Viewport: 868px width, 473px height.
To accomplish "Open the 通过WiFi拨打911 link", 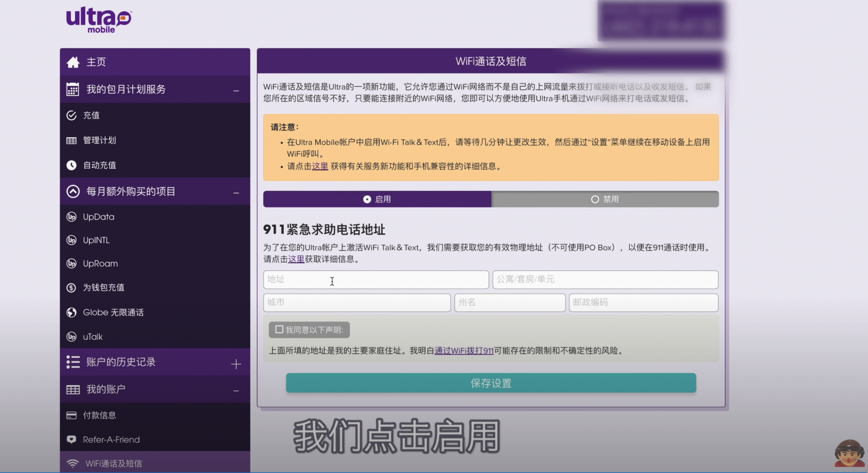I will click(x=464, y=351).
